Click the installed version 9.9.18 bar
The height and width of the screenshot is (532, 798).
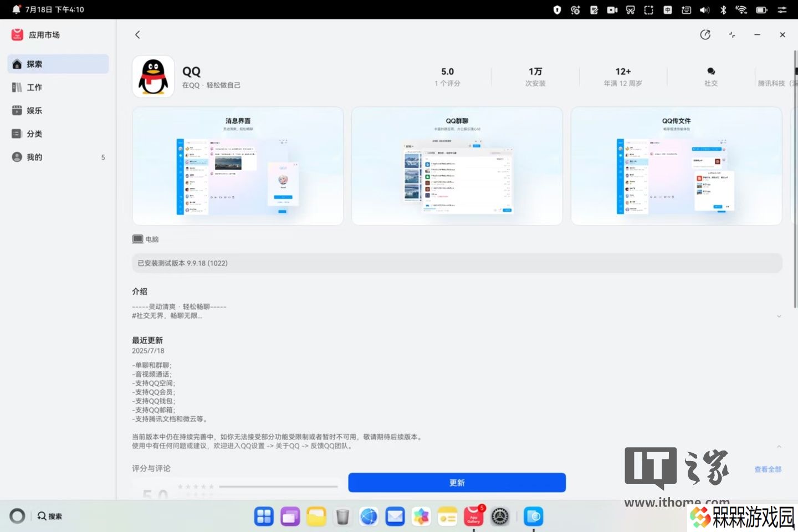pos(457,263)
